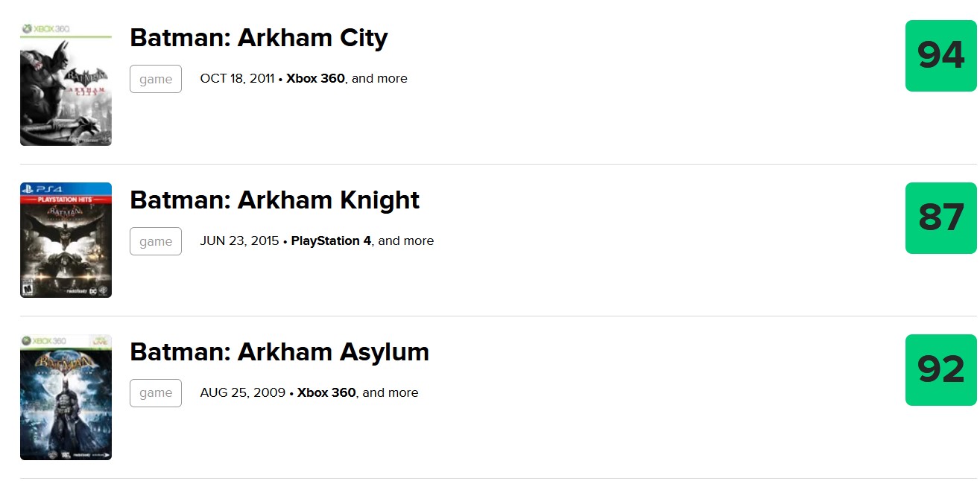Open the Batman: Arkham City cover image

coord(66,83)
